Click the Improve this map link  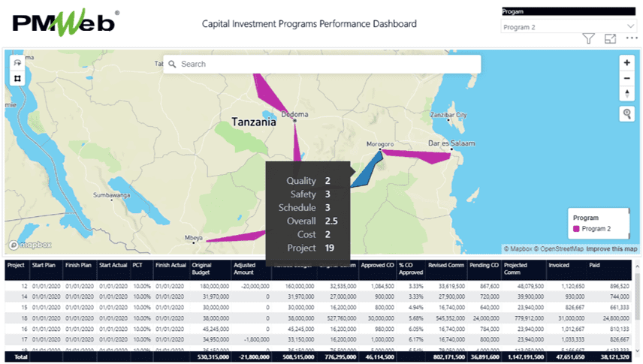pyautogui.click(x=611, y=249)
